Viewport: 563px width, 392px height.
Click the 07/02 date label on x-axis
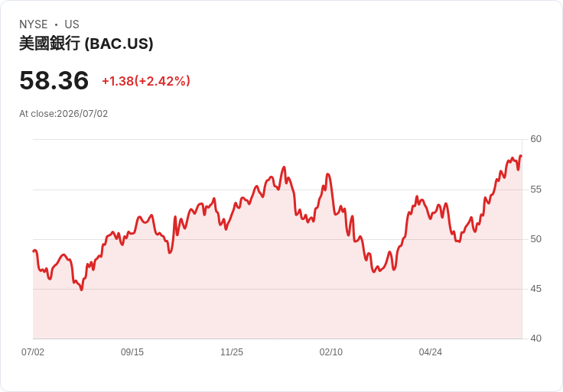click(33, 352)
